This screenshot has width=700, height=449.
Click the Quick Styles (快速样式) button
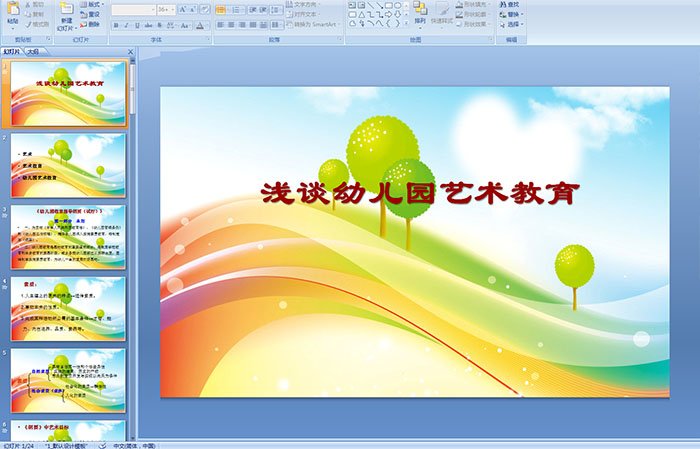(x=442, y=14)
